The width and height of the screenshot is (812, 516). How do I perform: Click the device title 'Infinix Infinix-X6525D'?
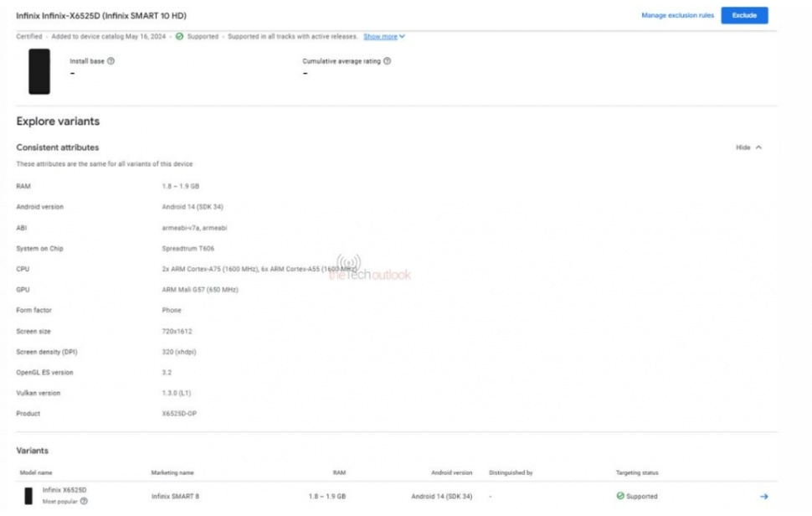click(x=101, y=16)
